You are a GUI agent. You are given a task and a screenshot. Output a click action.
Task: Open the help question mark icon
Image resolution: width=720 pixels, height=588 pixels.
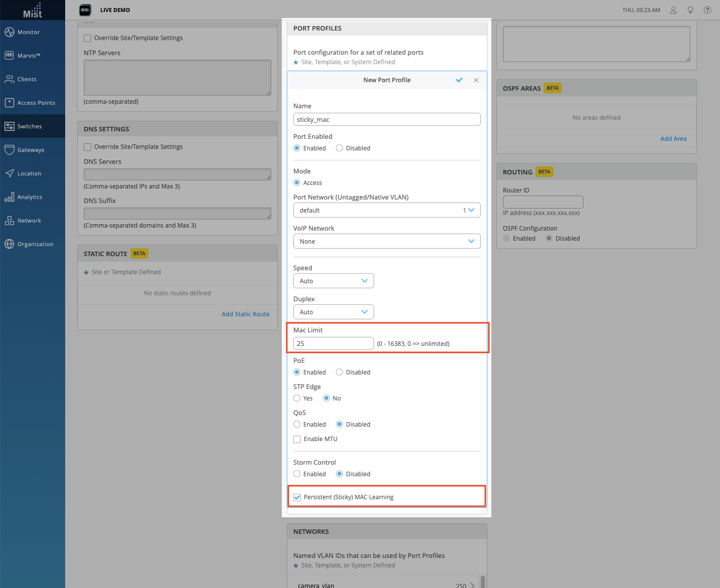[x=707, y=10]
